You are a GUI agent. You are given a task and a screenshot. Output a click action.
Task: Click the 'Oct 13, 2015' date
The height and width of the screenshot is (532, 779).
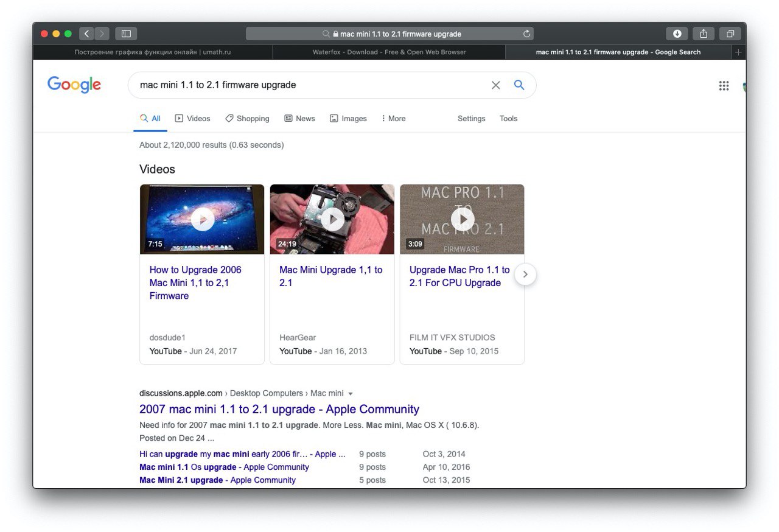(x=446, y=480)
